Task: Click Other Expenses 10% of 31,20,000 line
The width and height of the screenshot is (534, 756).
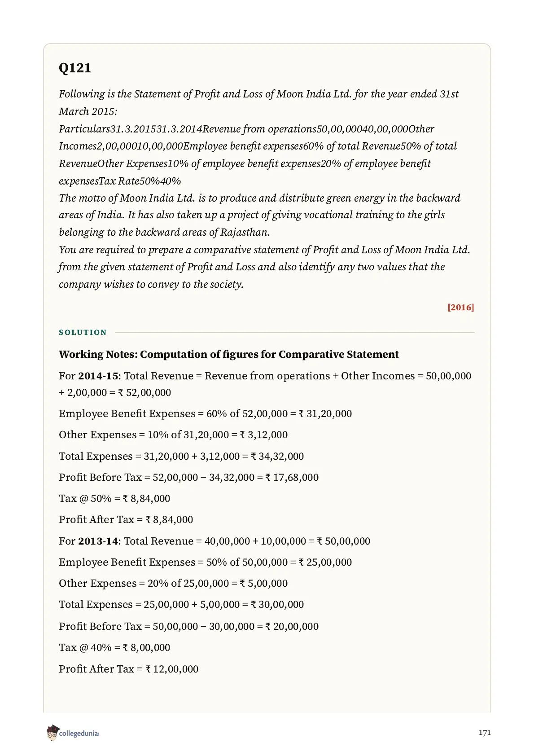Action: pos(173,435)
